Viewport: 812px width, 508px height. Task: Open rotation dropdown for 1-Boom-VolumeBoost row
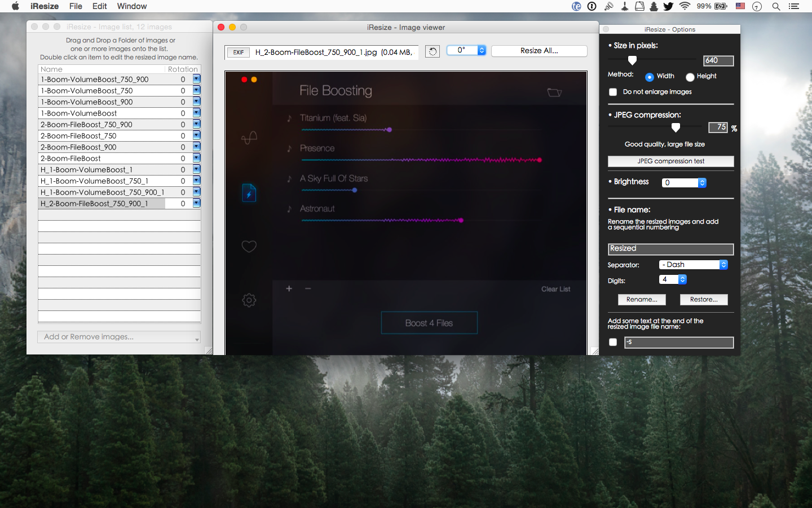click(x=197, y=113)
